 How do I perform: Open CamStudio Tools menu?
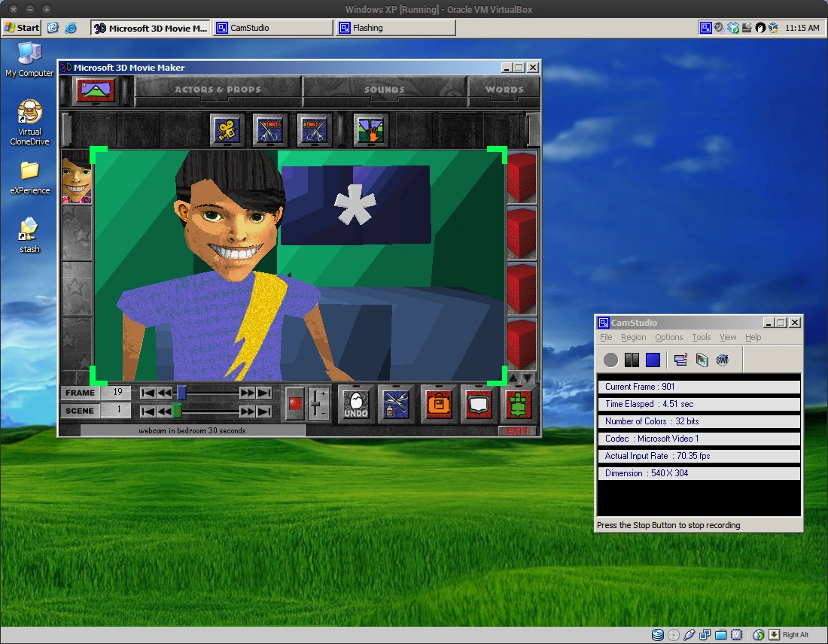(702, 337)
